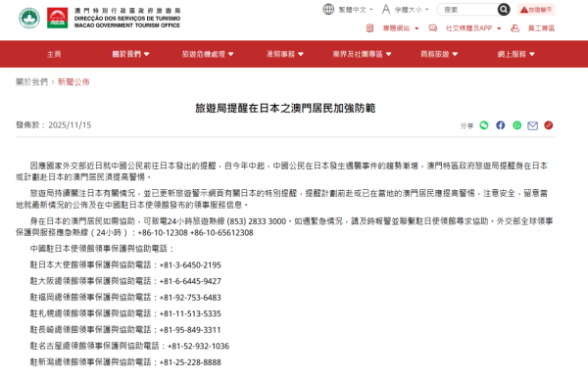Screen dimensions: 588x380
Task: Click the Nagasaki consulate phone +81-95-849-3311
Action: (190, 330)
